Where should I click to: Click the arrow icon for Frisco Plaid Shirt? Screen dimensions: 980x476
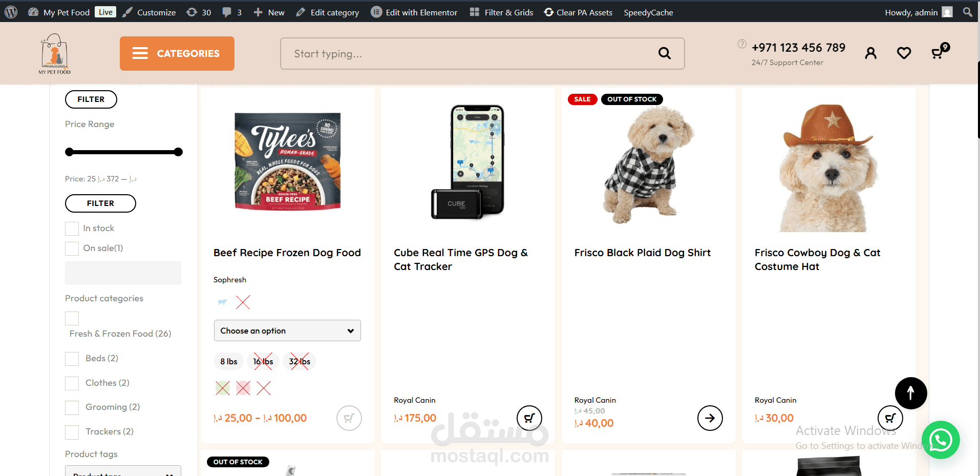[x=710, y=418]
